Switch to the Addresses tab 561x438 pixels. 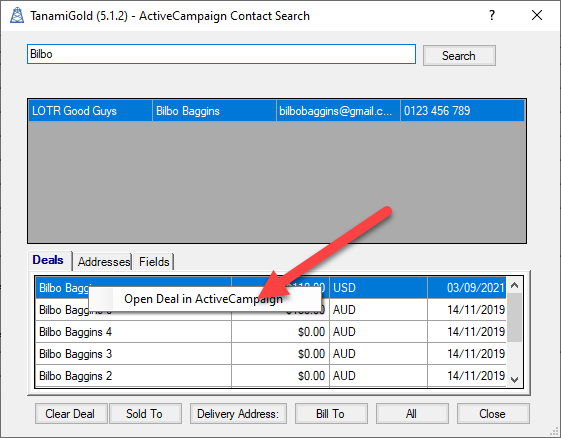click(103, 262)
